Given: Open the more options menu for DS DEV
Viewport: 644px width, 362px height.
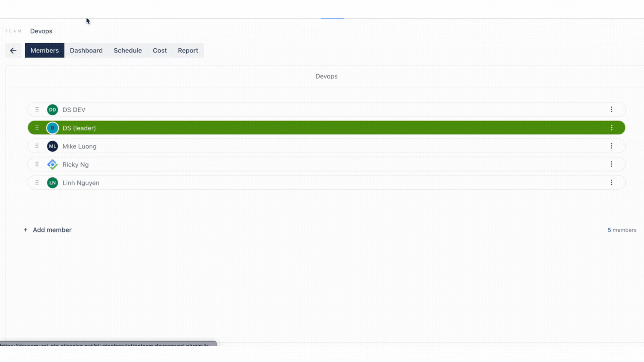Looking at the screenshot, I should (611, 110).
